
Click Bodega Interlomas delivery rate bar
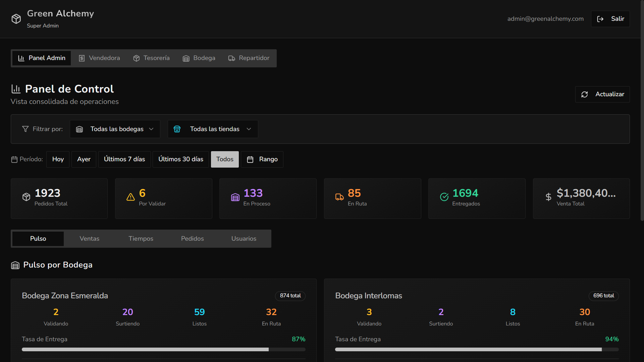[477, 350]
